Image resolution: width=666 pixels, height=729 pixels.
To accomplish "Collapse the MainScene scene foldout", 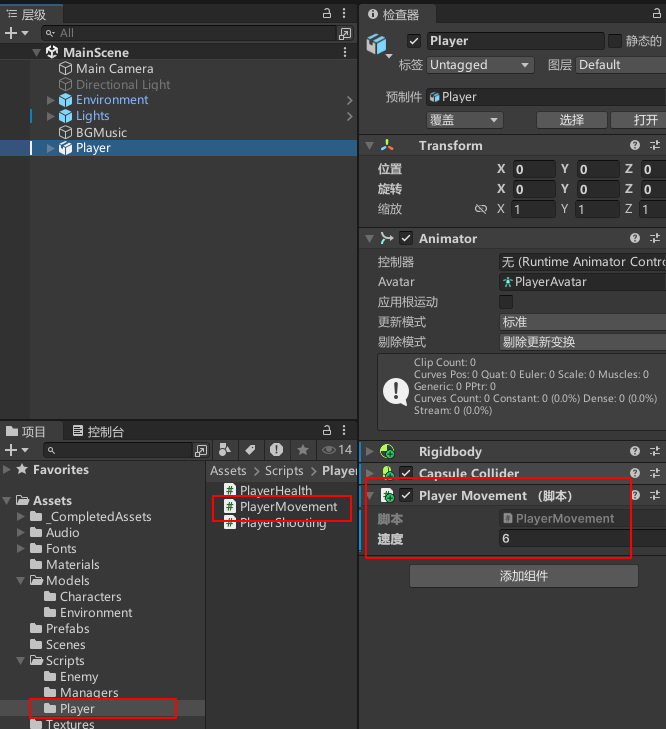I will (36, 53).
